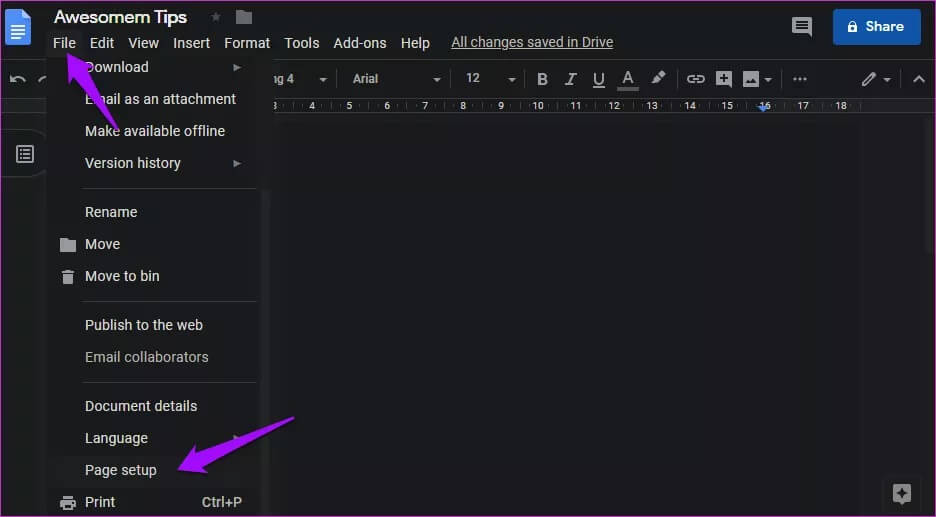Open the File menu

[x=64, y=43]
